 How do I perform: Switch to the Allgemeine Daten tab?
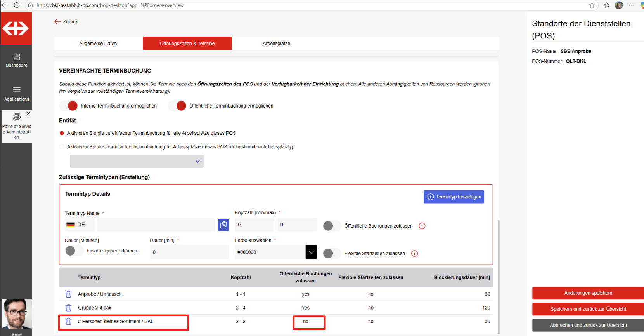(x=98, y=44)
